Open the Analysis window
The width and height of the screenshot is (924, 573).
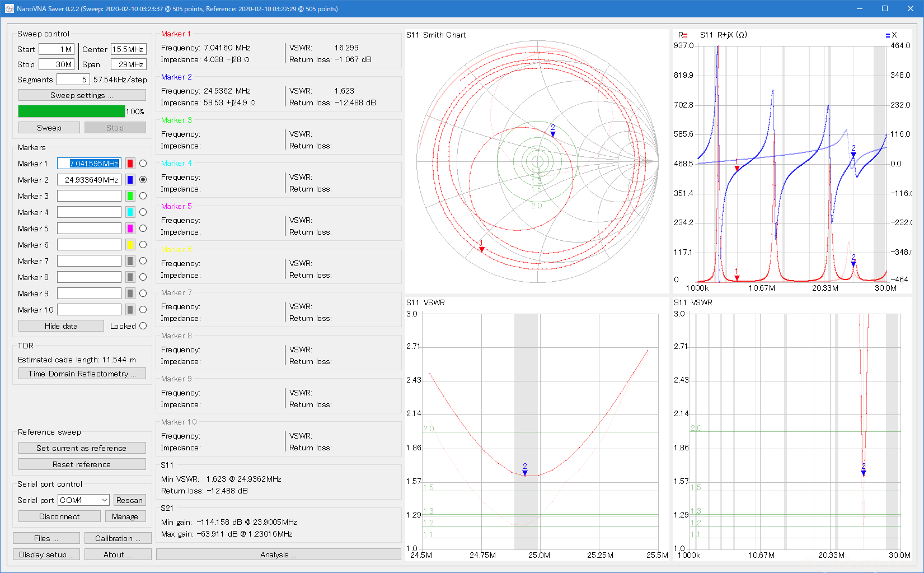point(278,555)
